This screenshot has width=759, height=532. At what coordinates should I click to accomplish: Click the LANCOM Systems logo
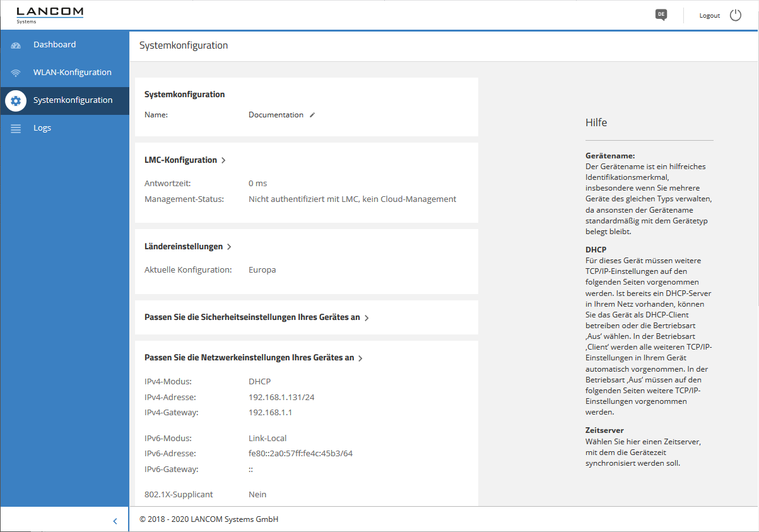[x=49, y=15]
